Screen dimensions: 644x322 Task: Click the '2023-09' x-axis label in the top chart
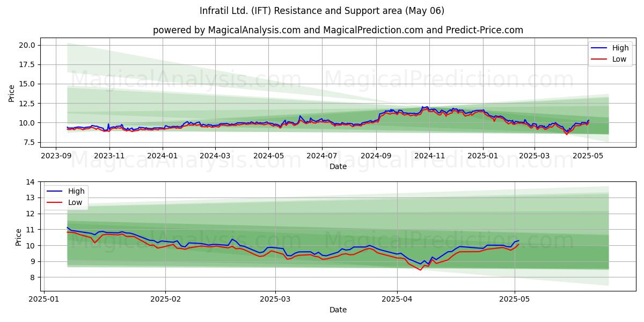(56, 156)
